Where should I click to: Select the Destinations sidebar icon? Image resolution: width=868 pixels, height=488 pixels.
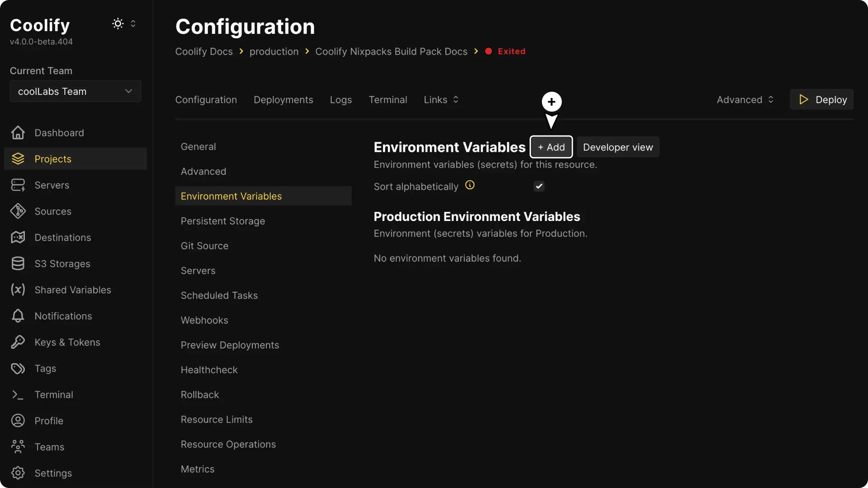tap(17, 237)
